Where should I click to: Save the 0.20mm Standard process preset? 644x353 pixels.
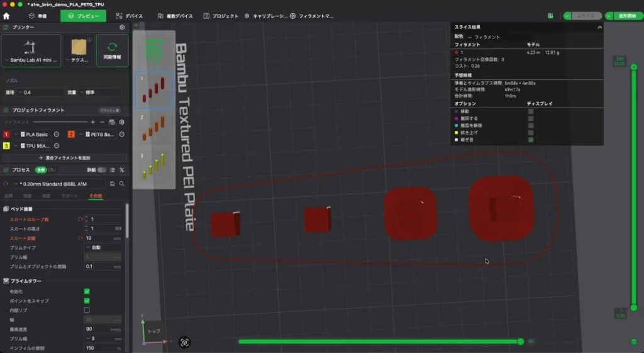coord(112,184)
